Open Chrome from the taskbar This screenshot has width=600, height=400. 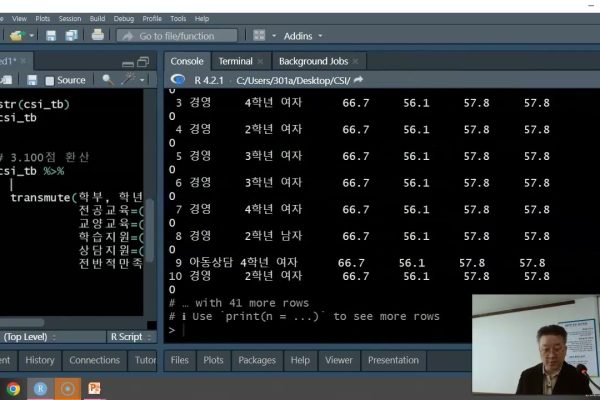click(x=13, y=388)
